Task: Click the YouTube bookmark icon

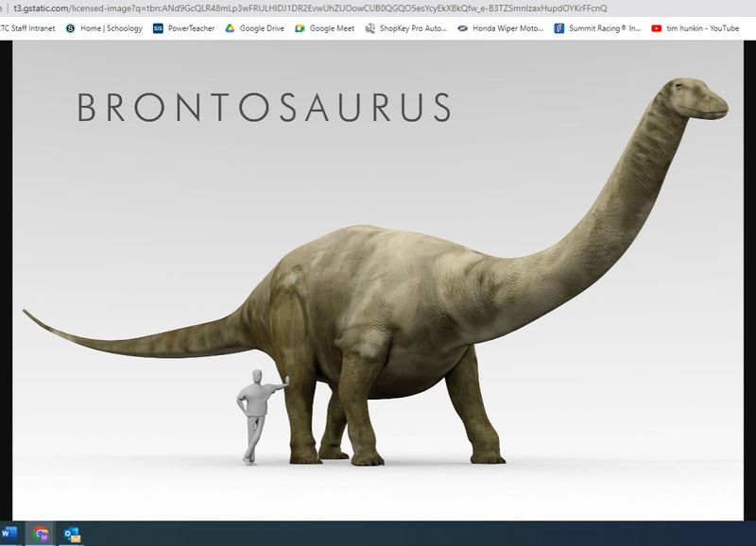Action: point(656,28)
